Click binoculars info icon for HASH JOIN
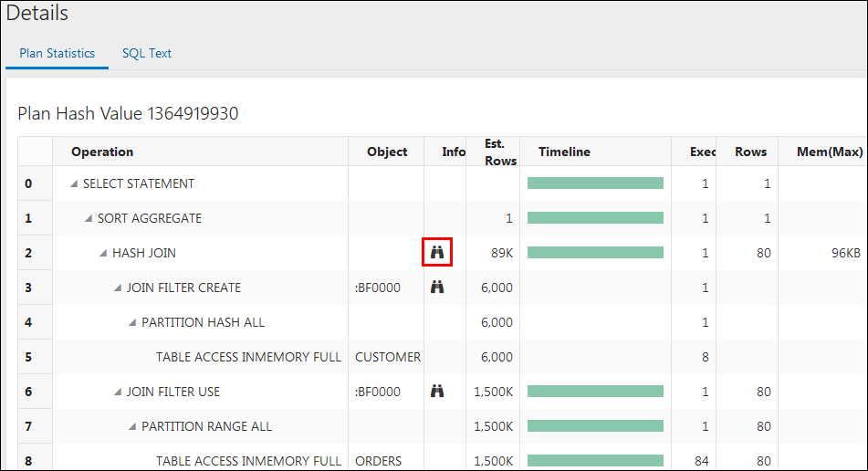 coord(437,252)
